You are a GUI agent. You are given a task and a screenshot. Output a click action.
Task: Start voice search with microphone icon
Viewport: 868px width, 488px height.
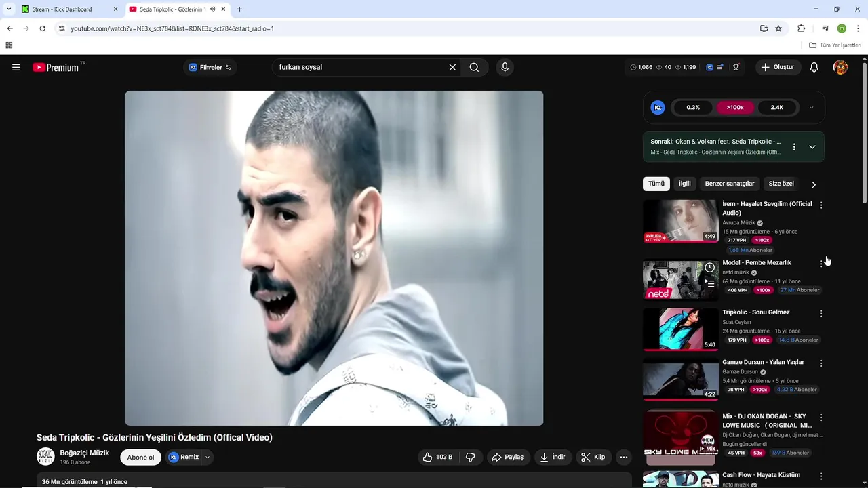[505, 67]
